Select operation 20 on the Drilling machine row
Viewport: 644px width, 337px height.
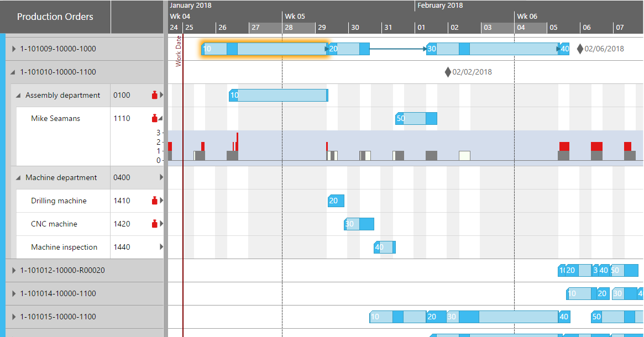(x=336, y=201)
